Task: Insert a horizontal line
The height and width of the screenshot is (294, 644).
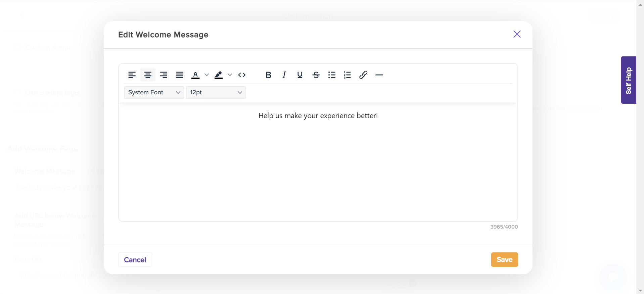Action: [x=379, y=75]
